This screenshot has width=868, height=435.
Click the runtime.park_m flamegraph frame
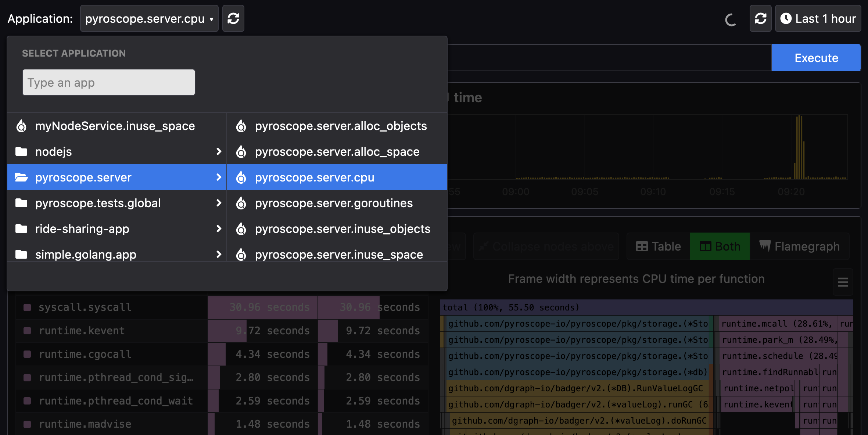point(779,339)
